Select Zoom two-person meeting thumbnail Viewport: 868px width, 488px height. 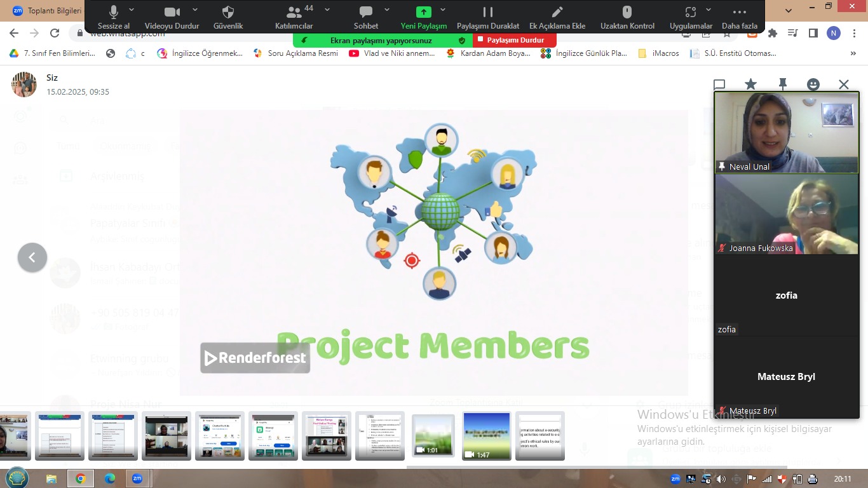(x=166, y=435)
